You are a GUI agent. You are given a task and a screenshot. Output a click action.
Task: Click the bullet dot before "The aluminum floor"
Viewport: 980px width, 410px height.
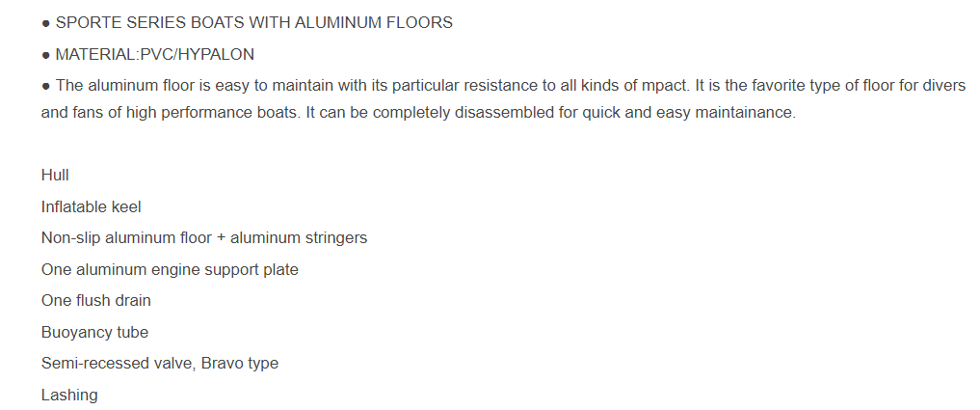[x=46, y=86]
